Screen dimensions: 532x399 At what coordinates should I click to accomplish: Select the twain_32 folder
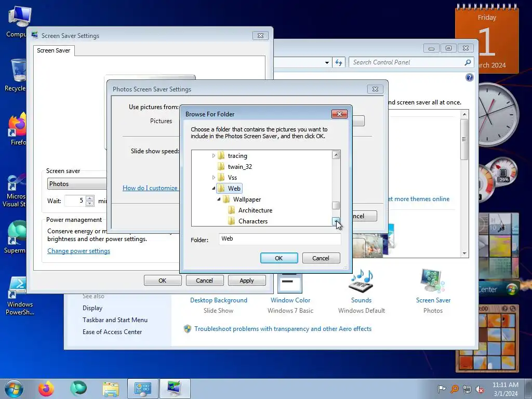click(x=240, y=167)
